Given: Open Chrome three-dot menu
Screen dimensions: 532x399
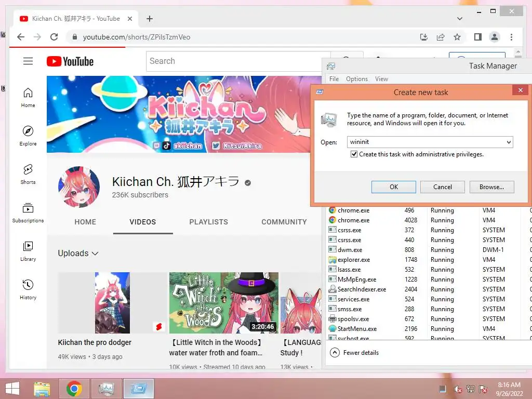Looking at the screenshot, I should [511, 37].
